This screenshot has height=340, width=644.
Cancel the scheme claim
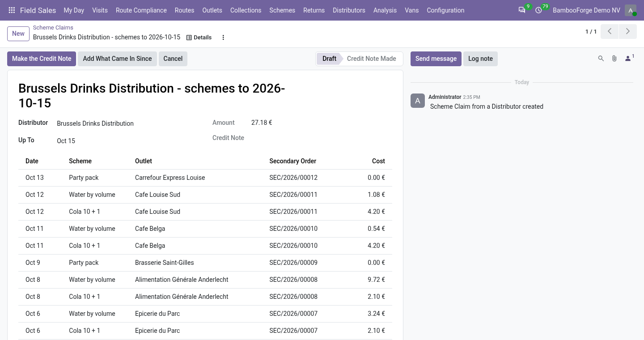173,59
